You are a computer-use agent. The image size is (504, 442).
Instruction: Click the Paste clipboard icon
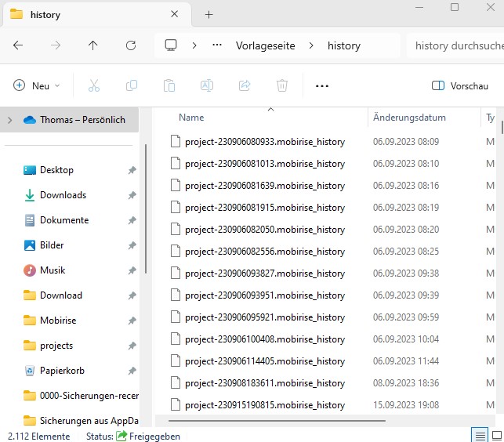(x=169, y=85)
